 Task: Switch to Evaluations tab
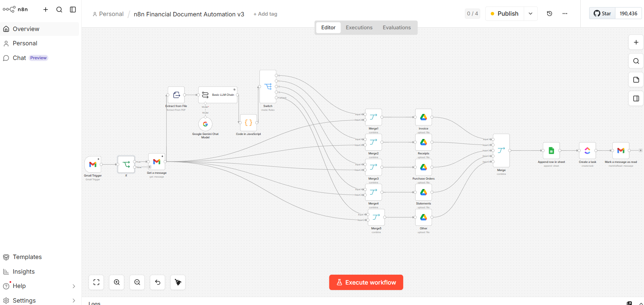tap(397, 28)
